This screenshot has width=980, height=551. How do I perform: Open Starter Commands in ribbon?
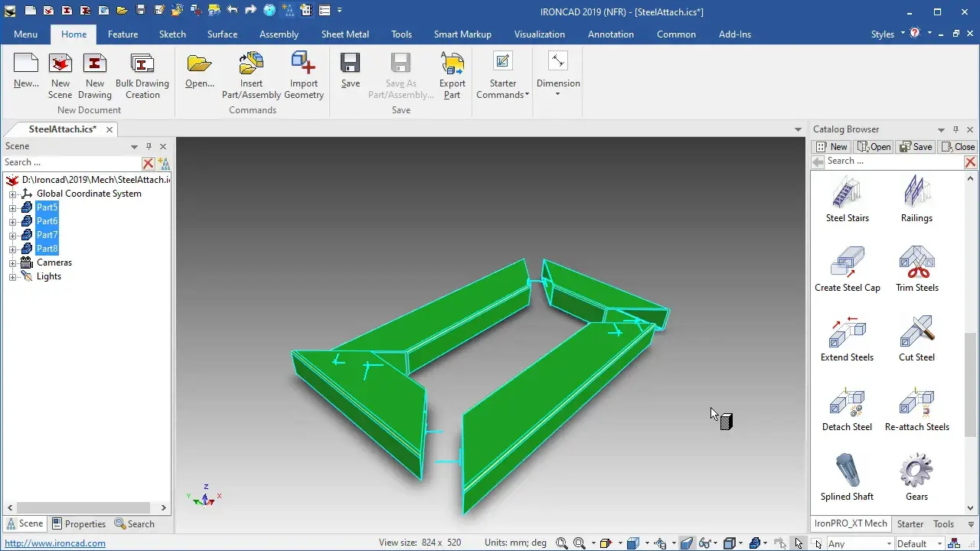[x=502, y=75]
